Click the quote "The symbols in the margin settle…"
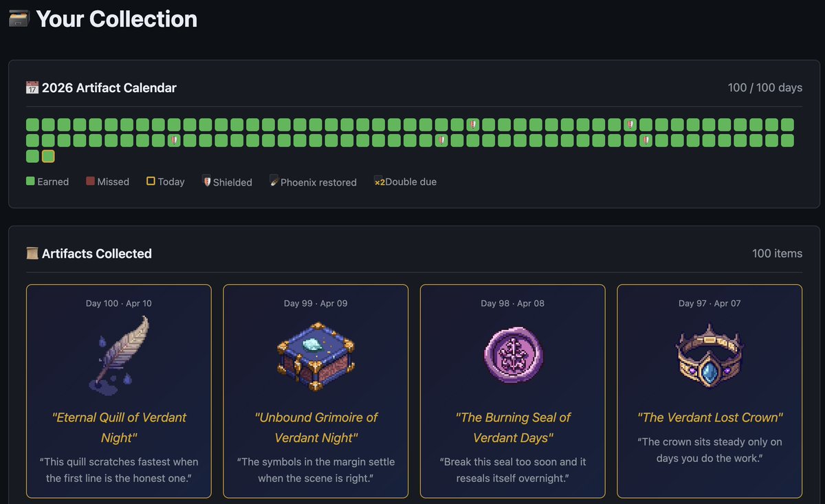Viewport: 825px width, 504px height. click(x=316, y=470)
